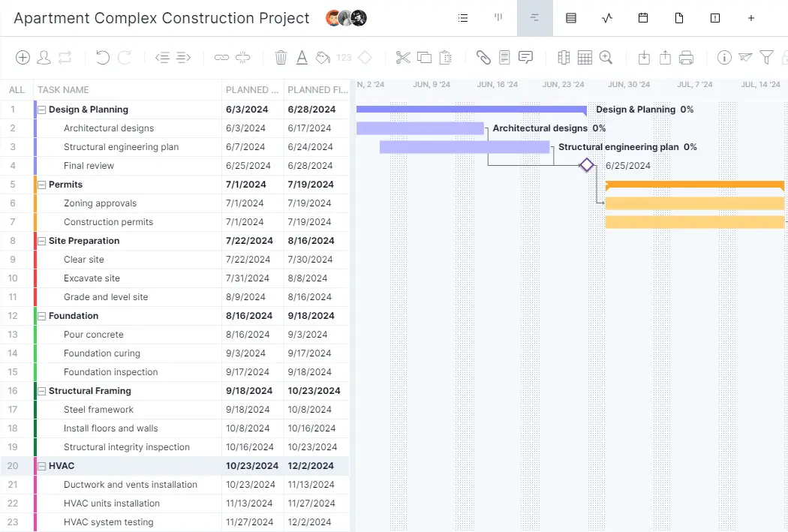Click the Final review milestone diamond

[x=586, y=165]
